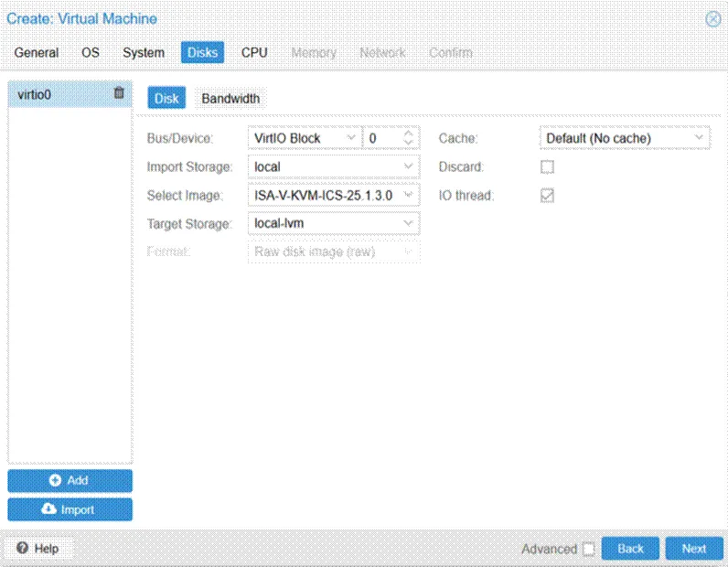This screenshot has height=567, width=728.
Task: Click the Help question mark button
Action: pos(38,549)
